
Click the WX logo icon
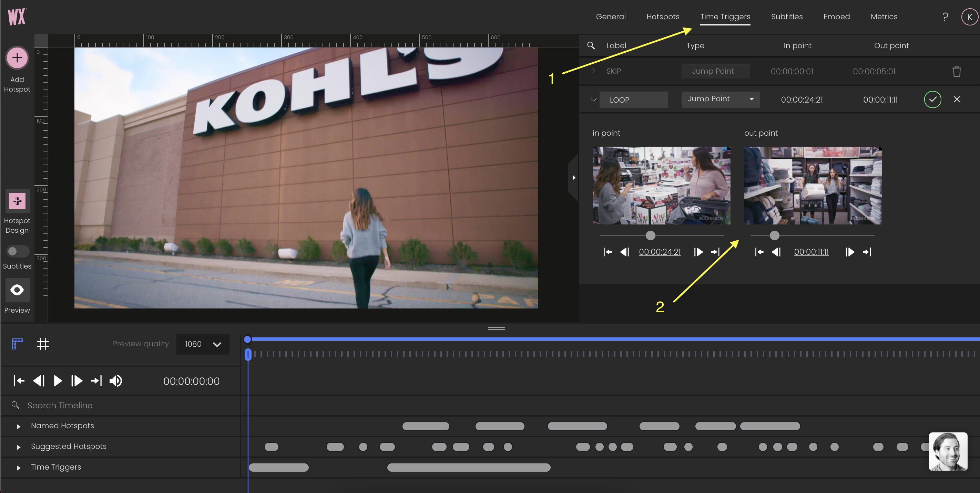[17, 17]
